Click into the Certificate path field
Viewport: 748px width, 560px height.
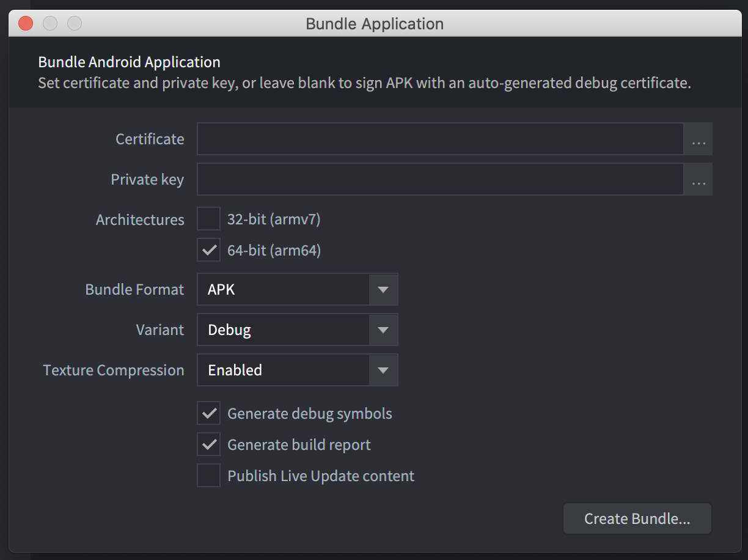click(440, 139)
